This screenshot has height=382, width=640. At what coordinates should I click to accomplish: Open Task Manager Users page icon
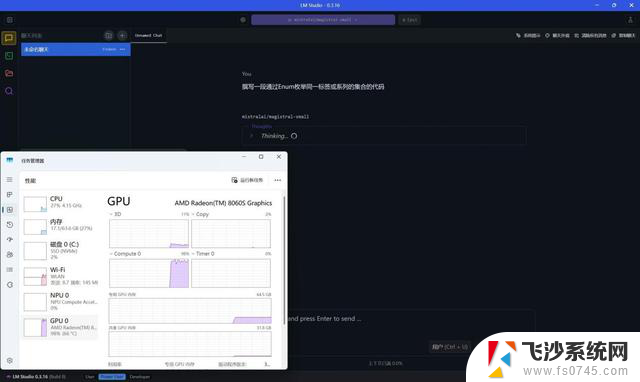[x=10, y=254]
